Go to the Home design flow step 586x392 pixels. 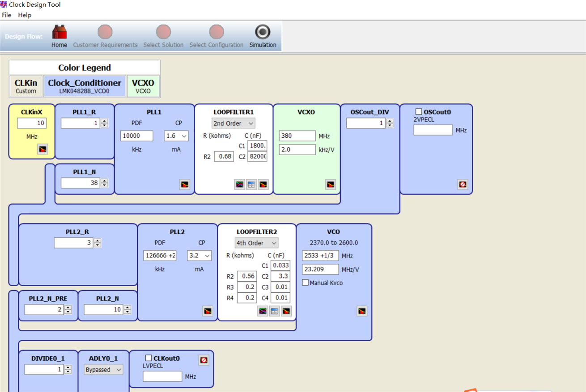[x=59, y=36]
